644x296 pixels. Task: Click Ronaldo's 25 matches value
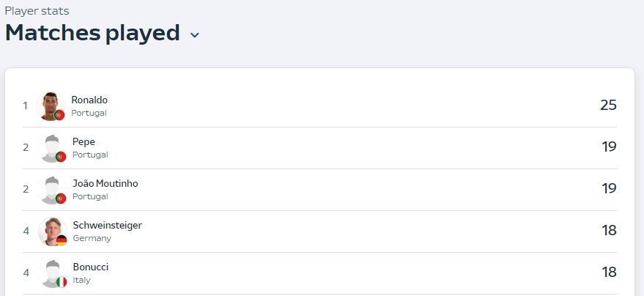[x=608, y=105]
